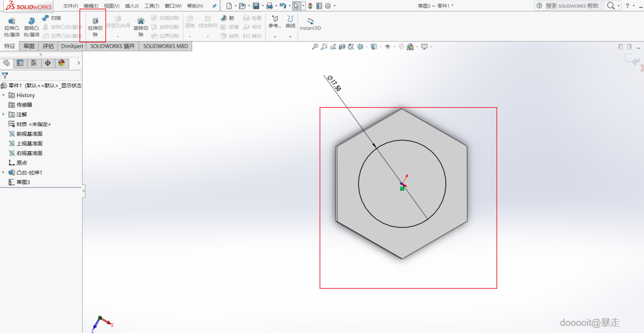This screenshot has width=644, height=333.
Task: Toggle the Instant3D mode
Action: (310, 24)
